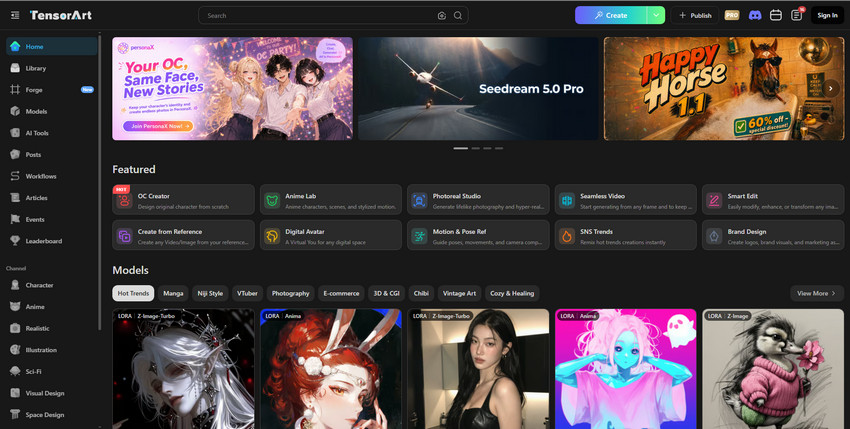The width and height of the screenshot is (850, 429).
Task: Click View More models link
Action: click(817, 293)
